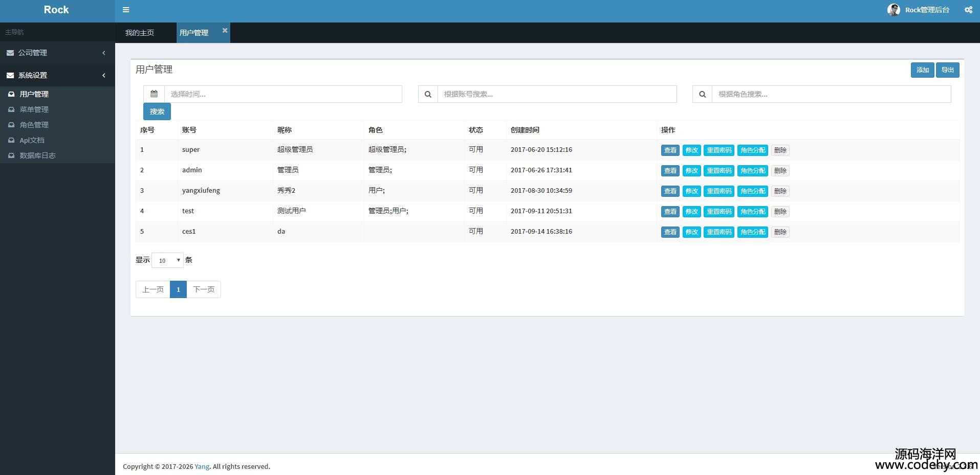
Task: Open the rows-per-page dropdown showing 10
Action: tap(168, 260)
